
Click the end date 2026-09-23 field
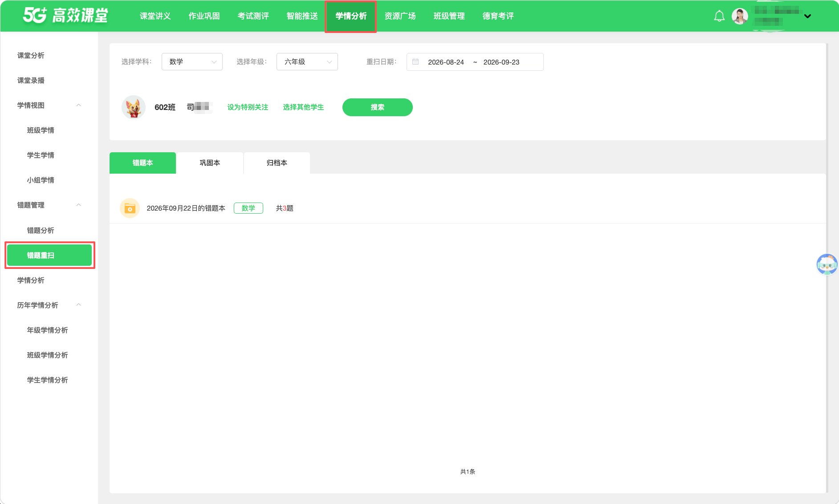pyautogui.click(x=501, y=62)
